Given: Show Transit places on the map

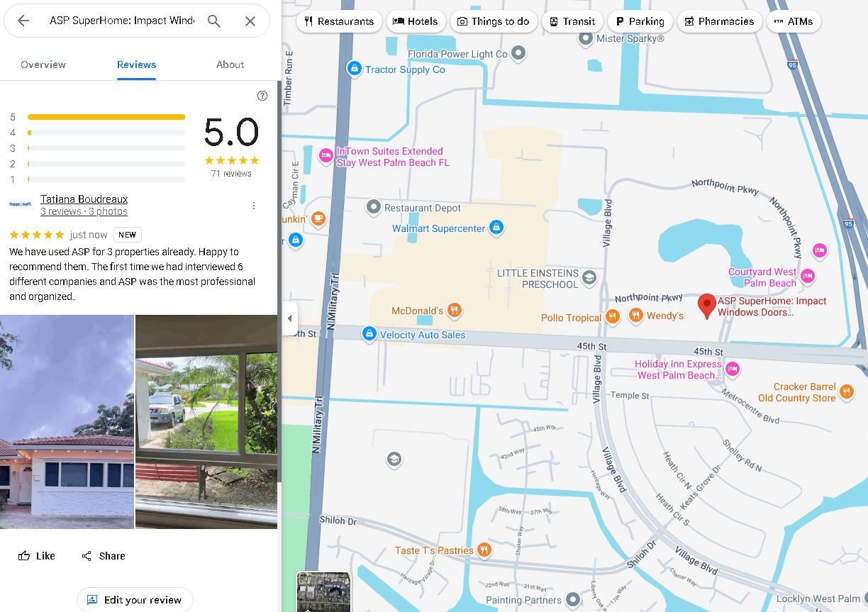Looking at the screenshot, I should pyautogui.click(x=572, y=21).
